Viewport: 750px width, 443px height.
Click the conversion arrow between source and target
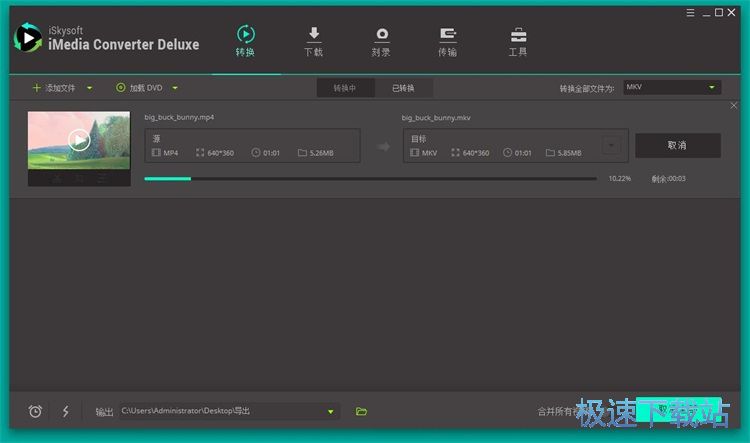[383, 146]
